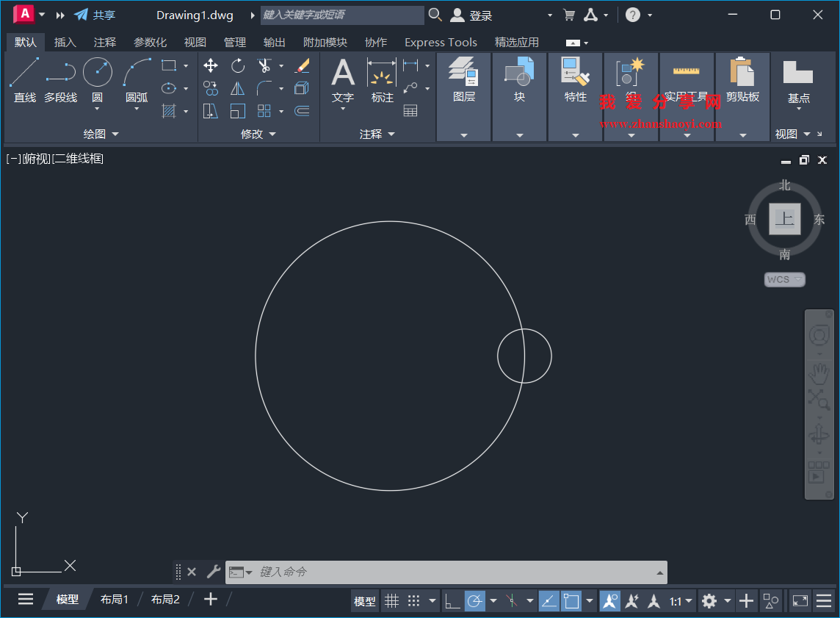This screenshot has height=618, width=840.
Task: Select the Erase tool
Action: pyautogui.click(x=303, y=65)
